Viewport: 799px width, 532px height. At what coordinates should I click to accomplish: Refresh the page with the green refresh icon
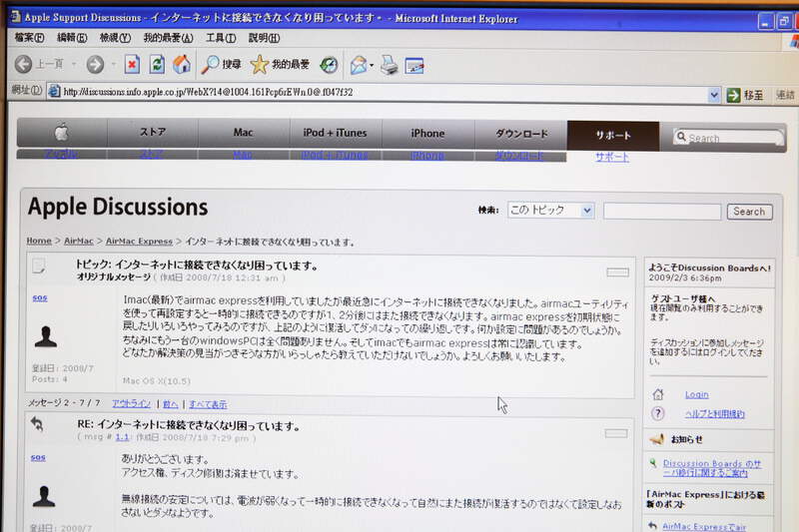click(157, 65)
